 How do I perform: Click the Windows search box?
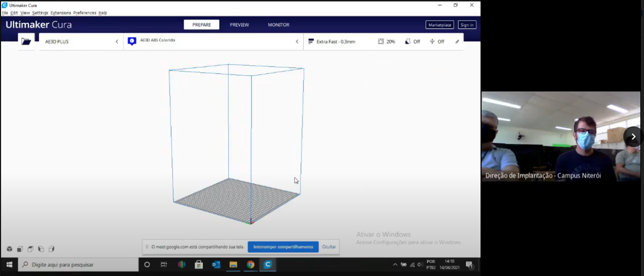78,265
